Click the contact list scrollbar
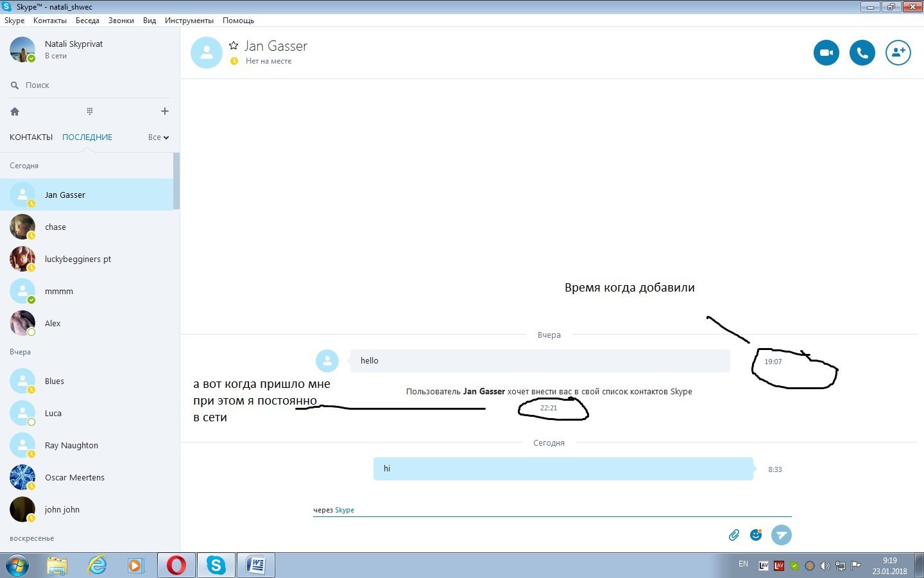924x578 pixels. pyautogui.click(x=176, y=180)
